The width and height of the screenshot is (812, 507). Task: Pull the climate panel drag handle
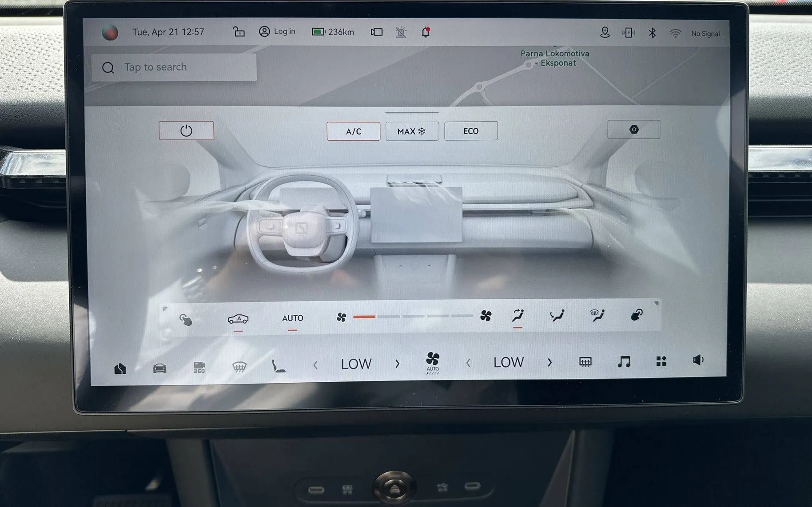point(412,112)
